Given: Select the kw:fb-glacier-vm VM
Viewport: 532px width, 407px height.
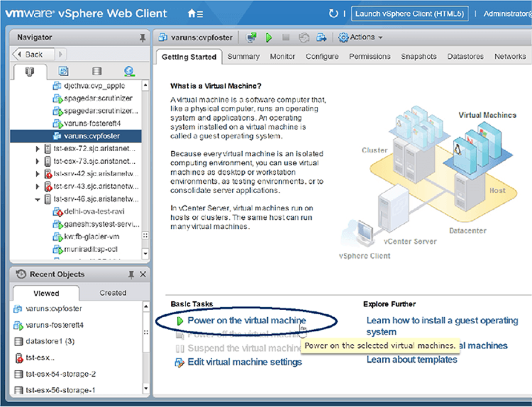Looking at the screenshot, I should [92, 237].
